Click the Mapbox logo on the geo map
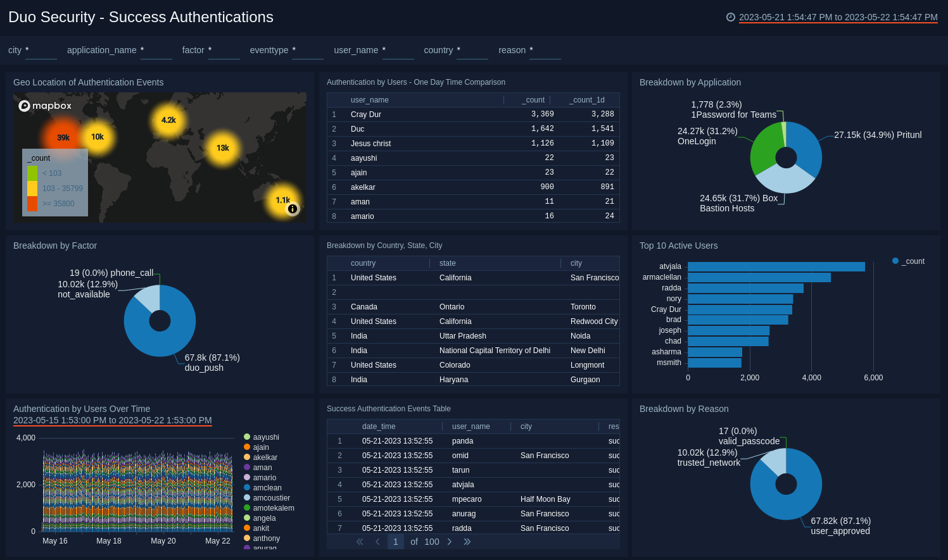Image resolution: width=948 pixels, height=560 pixels. [45, 106]
